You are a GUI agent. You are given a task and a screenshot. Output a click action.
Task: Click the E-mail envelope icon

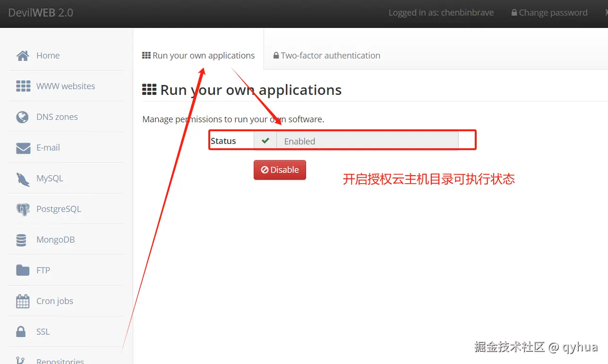click(x=23, y=148)
